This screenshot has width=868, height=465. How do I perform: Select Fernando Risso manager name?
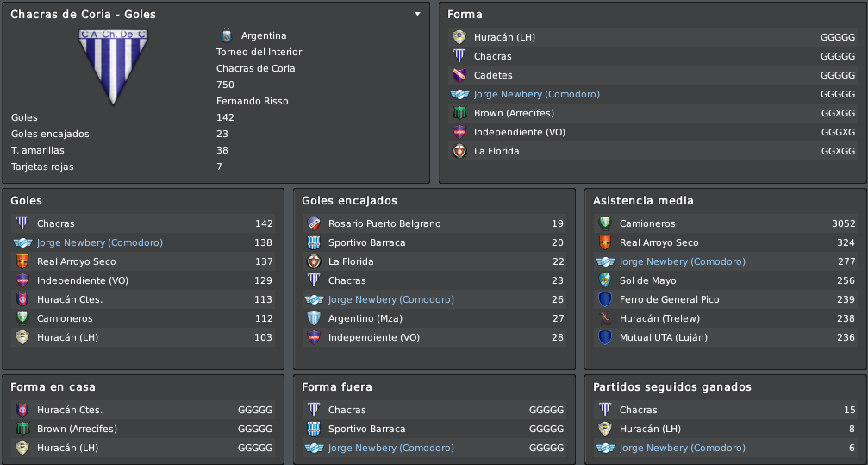tap(252, 101)
